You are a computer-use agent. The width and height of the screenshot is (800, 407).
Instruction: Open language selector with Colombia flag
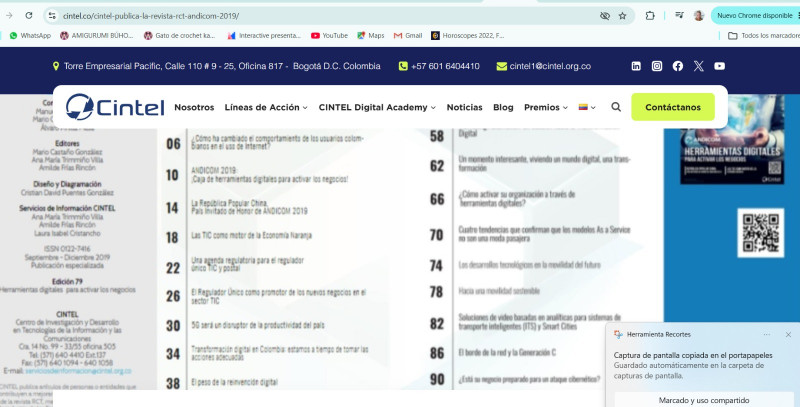pyautogui.click(x=587, y=107)
